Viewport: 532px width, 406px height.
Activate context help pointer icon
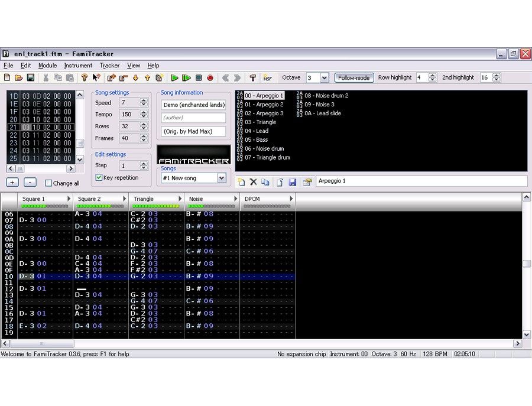click(96, 77)
